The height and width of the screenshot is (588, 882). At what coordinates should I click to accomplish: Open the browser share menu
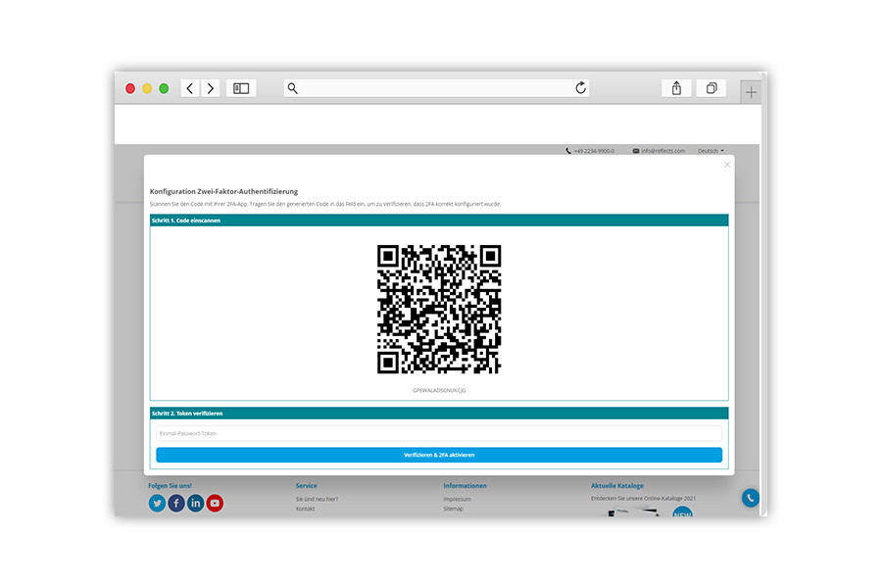pyautogui.click(x=676, y=88)
